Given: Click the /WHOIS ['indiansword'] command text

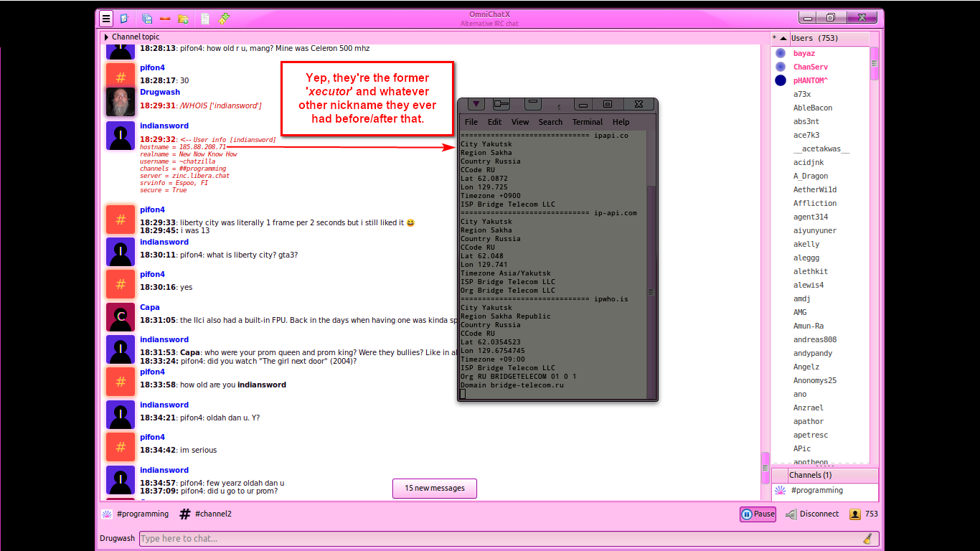Looking at the screenshot, I should pyautogui.click(x=220, y=105).
